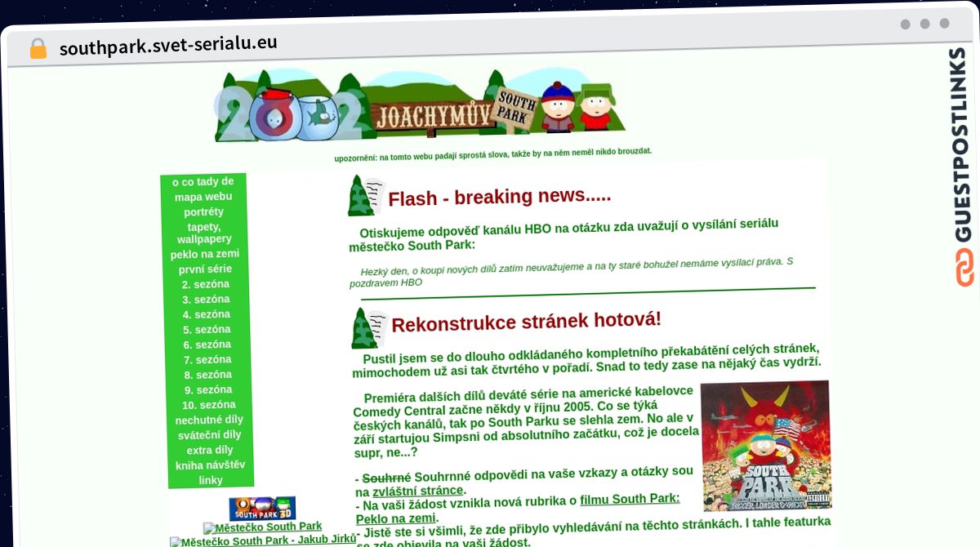Click the Joachymův South Park header banner
The height and width of the screenshot is (547, 980).
(420, 105)
